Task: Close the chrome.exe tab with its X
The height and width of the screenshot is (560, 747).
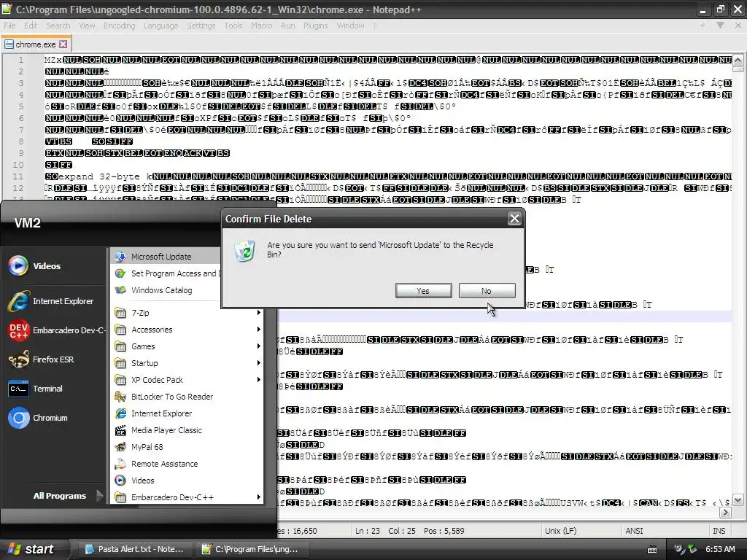Action: tap(63, 44)
